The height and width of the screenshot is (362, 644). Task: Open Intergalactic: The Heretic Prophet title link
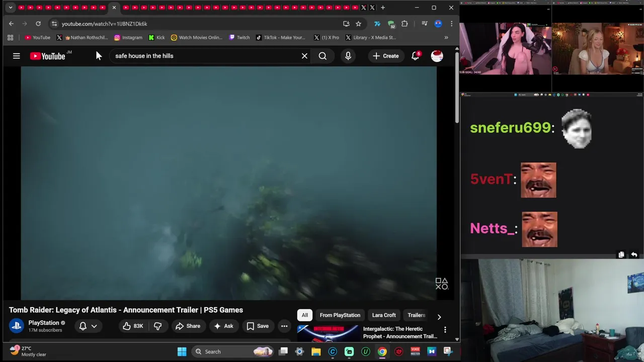point(400,332)
